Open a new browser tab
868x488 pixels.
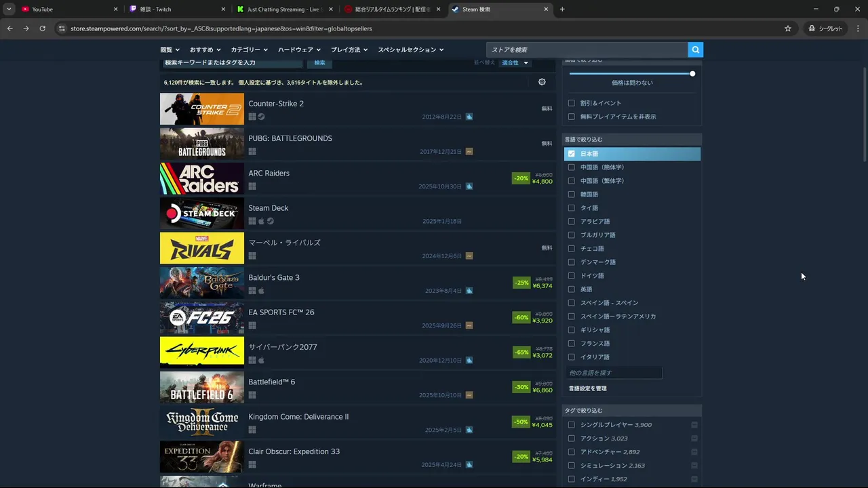562,9
